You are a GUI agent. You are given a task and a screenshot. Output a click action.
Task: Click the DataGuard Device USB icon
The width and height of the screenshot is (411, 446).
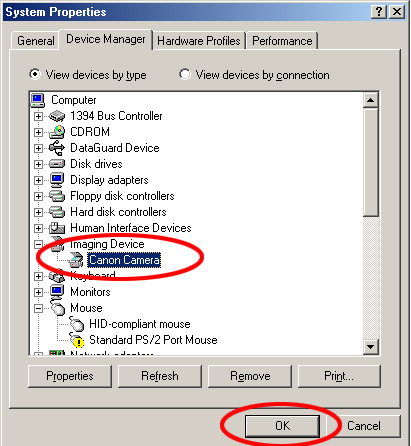[57, 148]
